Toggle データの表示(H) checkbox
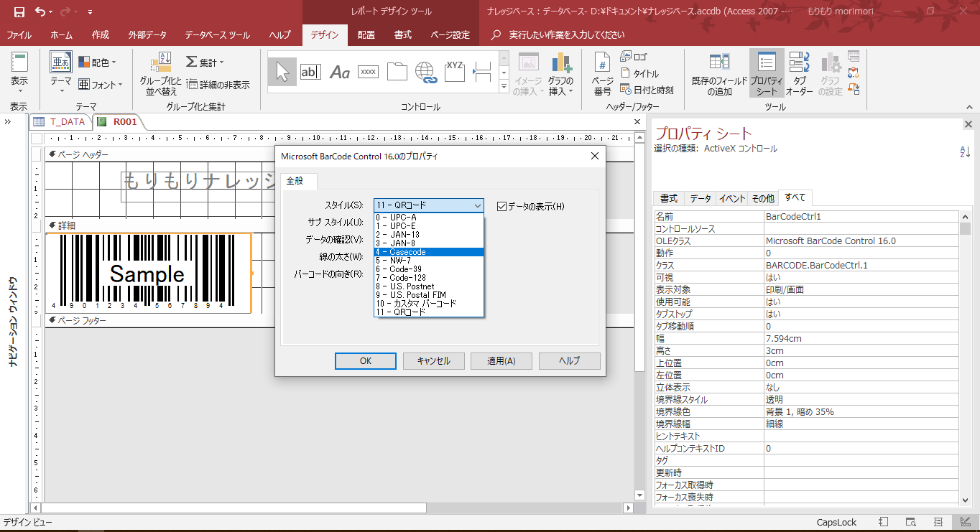Viewport: 980px width, 532px height. pyautogui.click(x=502, y=206)
